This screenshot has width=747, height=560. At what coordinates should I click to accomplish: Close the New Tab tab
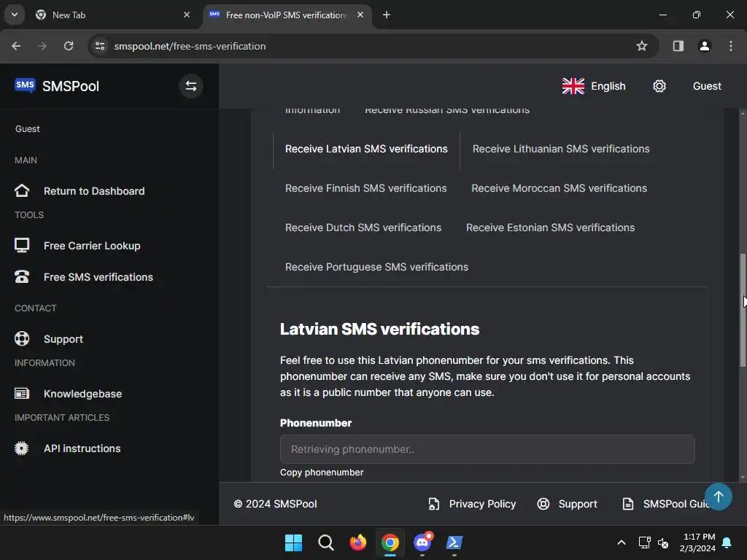click(187, 15)
